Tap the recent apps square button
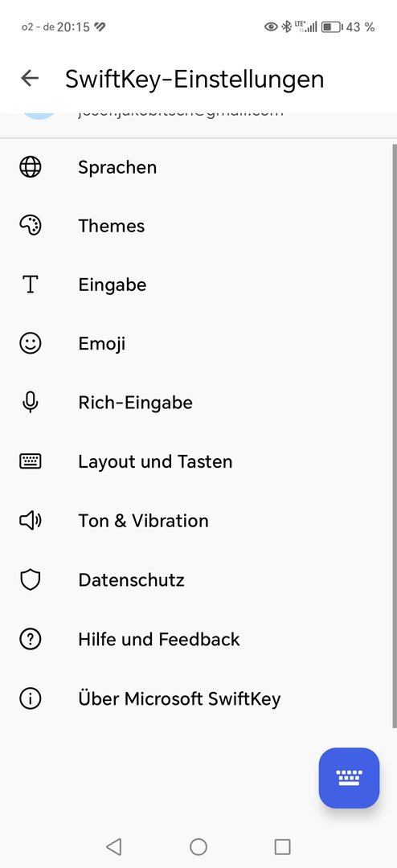 [x=282, y=846]
